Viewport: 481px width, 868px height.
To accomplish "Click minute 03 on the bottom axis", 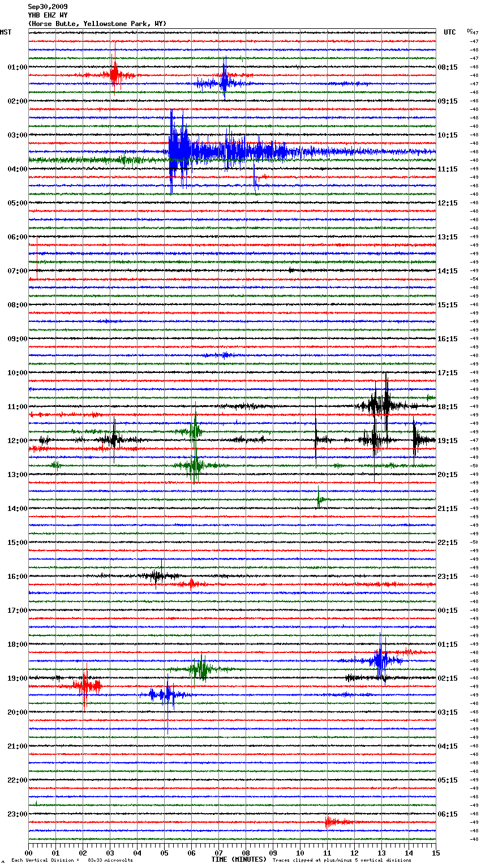I will [110, 852].
